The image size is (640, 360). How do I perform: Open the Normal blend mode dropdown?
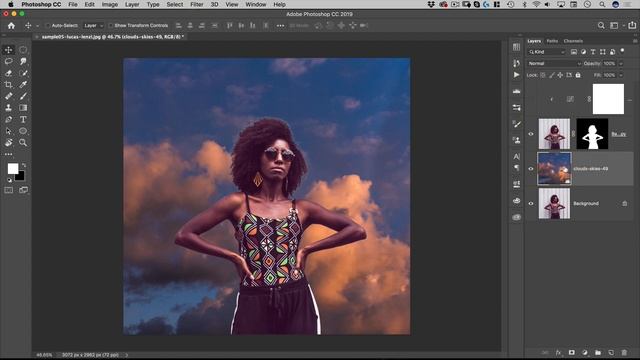554,64
